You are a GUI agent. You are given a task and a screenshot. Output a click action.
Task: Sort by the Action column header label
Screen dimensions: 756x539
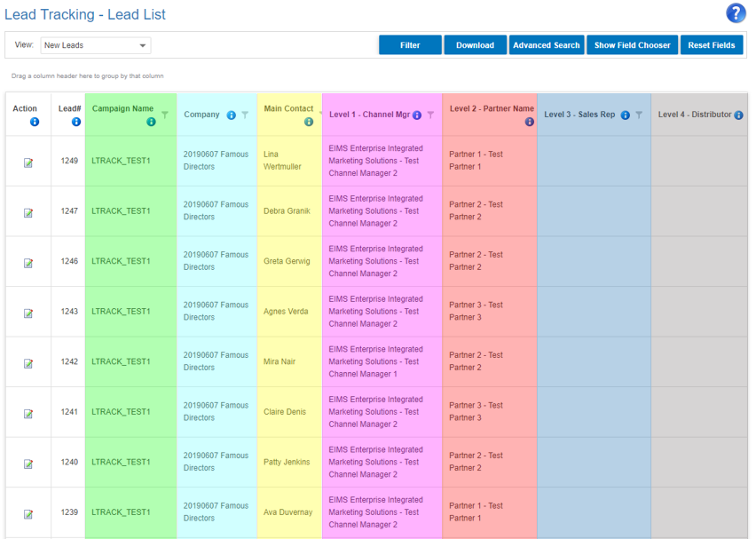click(x=25, y=108)
